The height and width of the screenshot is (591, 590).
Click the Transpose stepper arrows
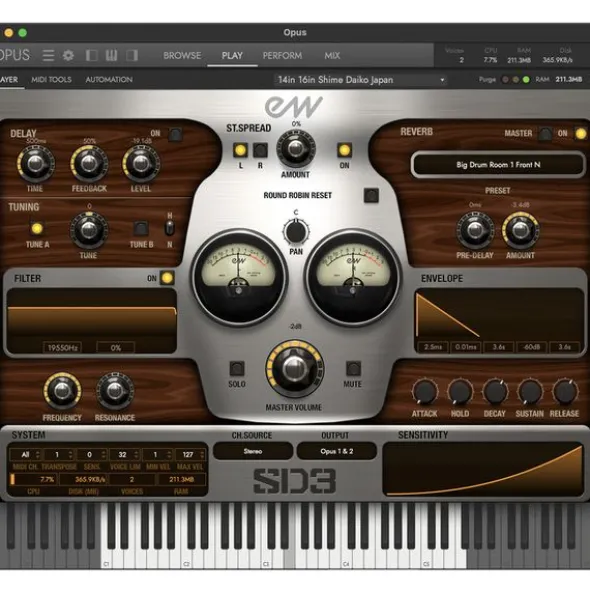[x=71, y=455]
